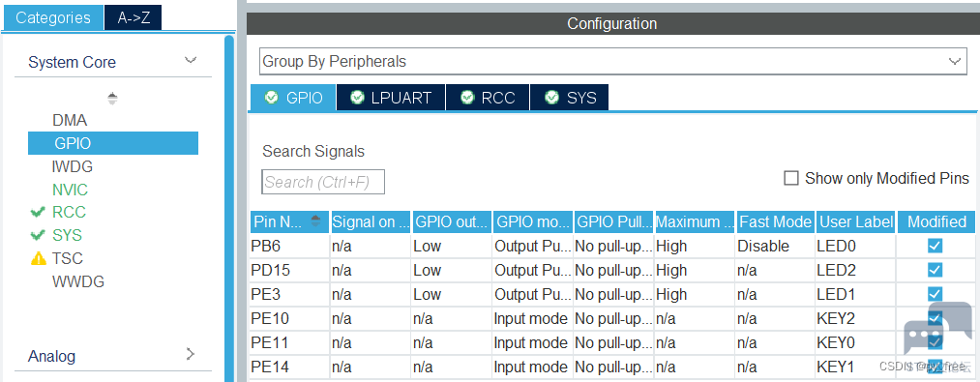This screenshot has height=382, width=980.
Task: Open the LPUART configuration tab
Action: point(391,98)
